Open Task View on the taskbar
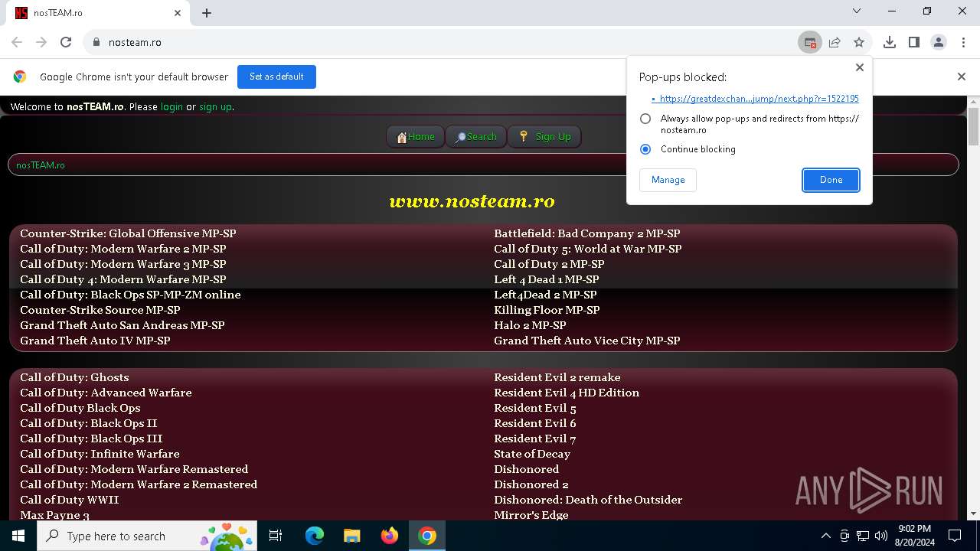 276,536
